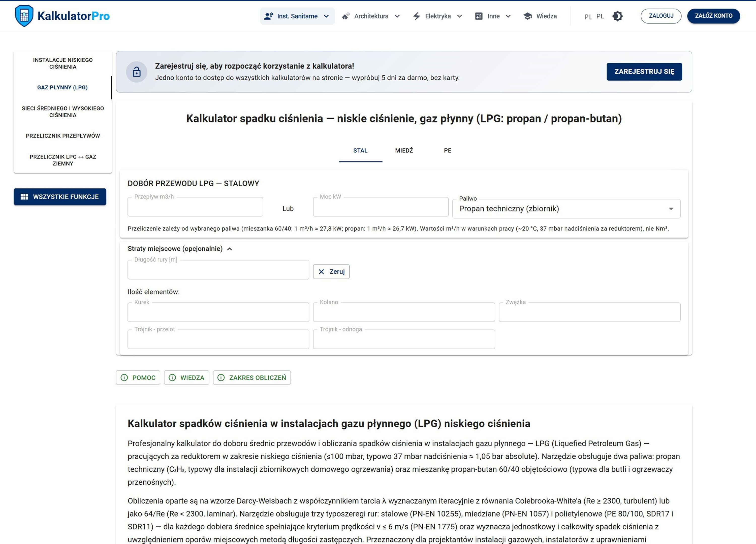Viewport: 756px width, 544px height.
Task: Open Przelicznik przepływów sidebar item
Action: click(x=63, y=136)
